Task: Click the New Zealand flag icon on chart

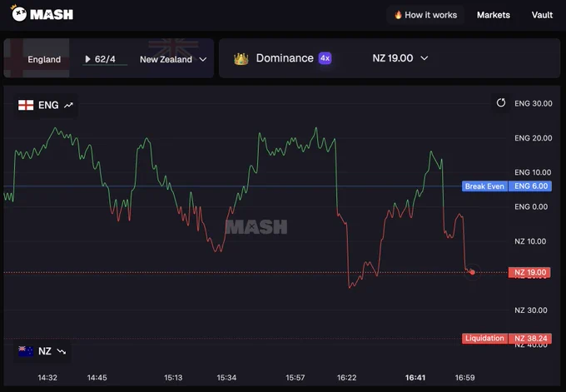Action: click(x=26, y=351)
